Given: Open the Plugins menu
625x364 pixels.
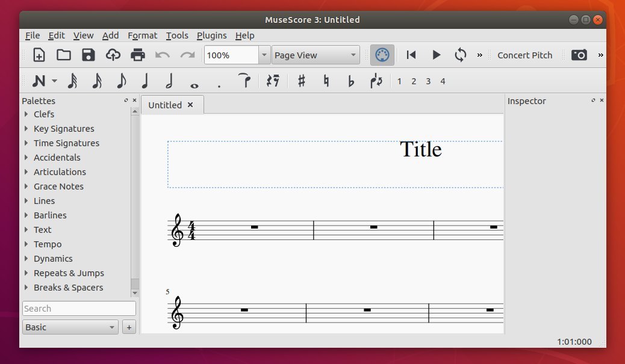Looking at the screenshot, I should [212, 35].
